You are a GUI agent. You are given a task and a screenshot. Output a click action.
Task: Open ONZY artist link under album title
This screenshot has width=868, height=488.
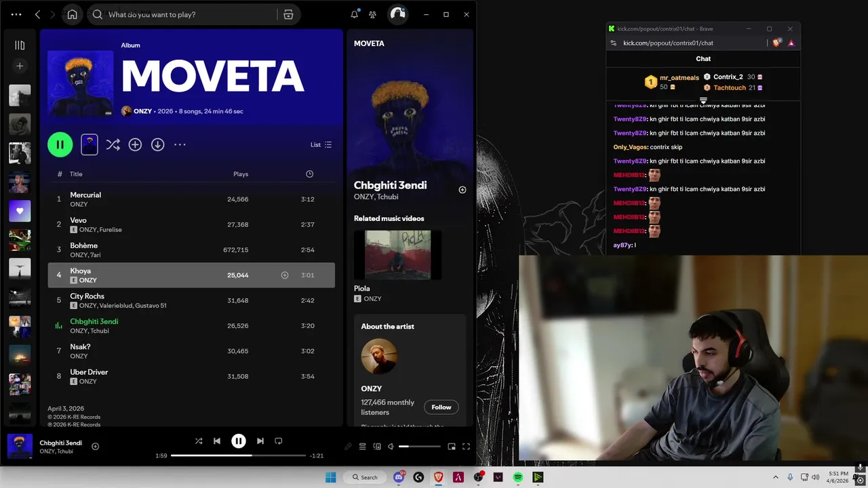pyautogui.click(x=142, y=111)
